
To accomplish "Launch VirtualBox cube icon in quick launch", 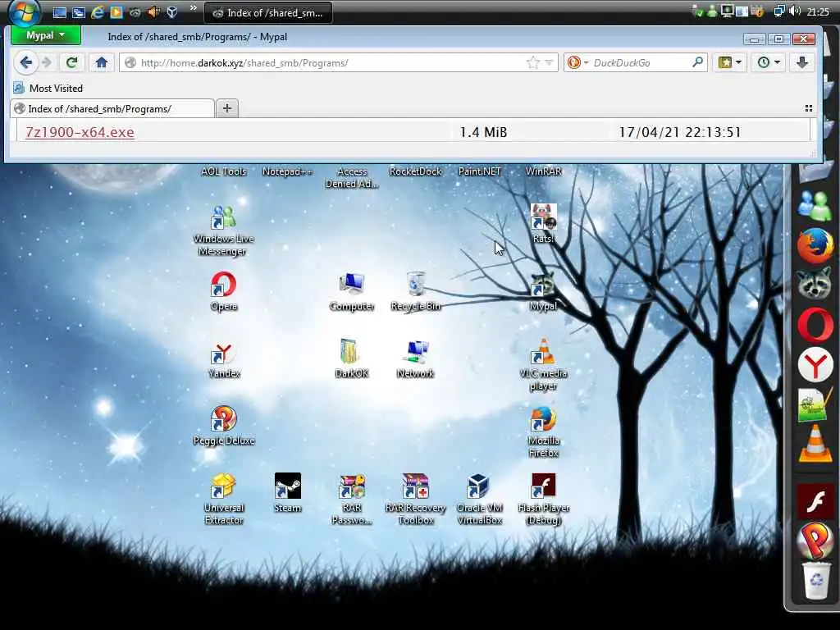I will tap(172, 12).
